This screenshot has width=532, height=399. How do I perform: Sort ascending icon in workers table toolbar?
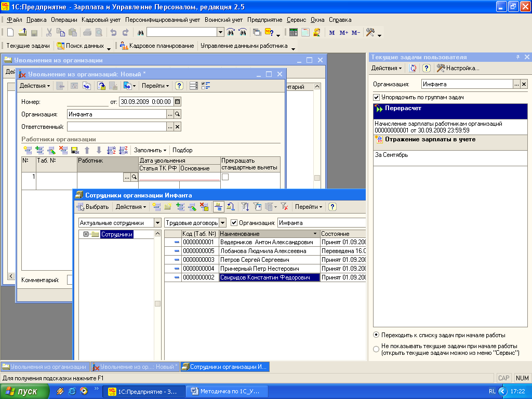111,150
